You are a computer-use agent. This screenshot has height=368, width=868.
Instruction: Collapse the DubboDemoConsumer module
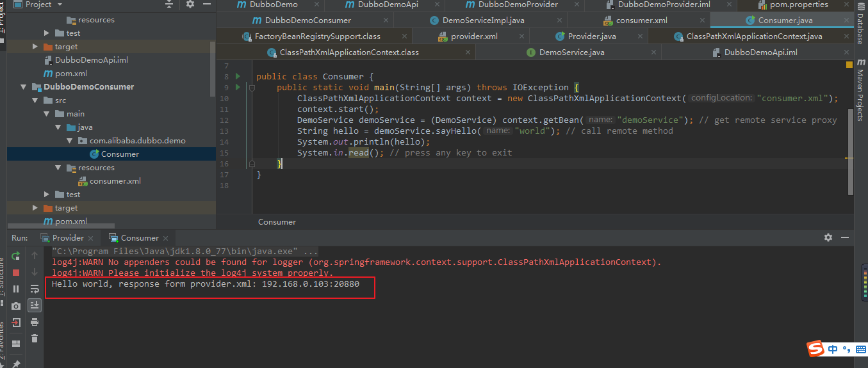pyautogui.click(x=24, y=86)
